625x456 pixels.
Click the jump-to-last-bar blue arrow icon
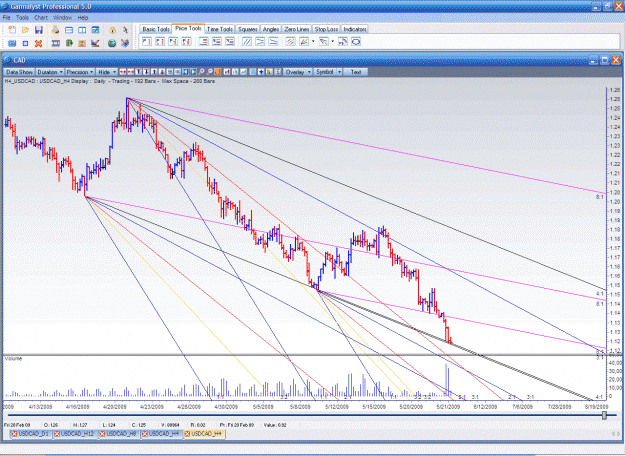point(193,72)
